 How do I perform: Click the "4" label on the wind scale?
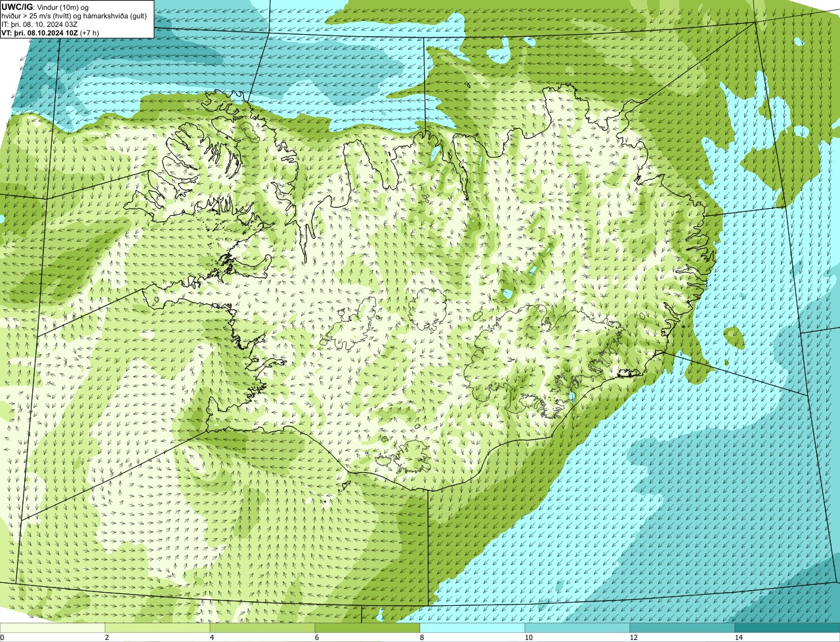tap(211, 637)
